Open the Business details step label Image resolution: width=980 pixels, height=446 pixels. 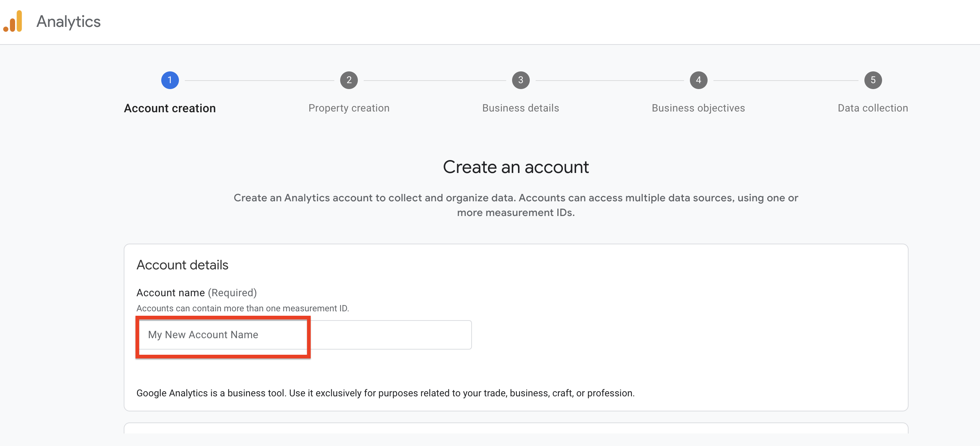pyautogui.click(x=521, y=108)
